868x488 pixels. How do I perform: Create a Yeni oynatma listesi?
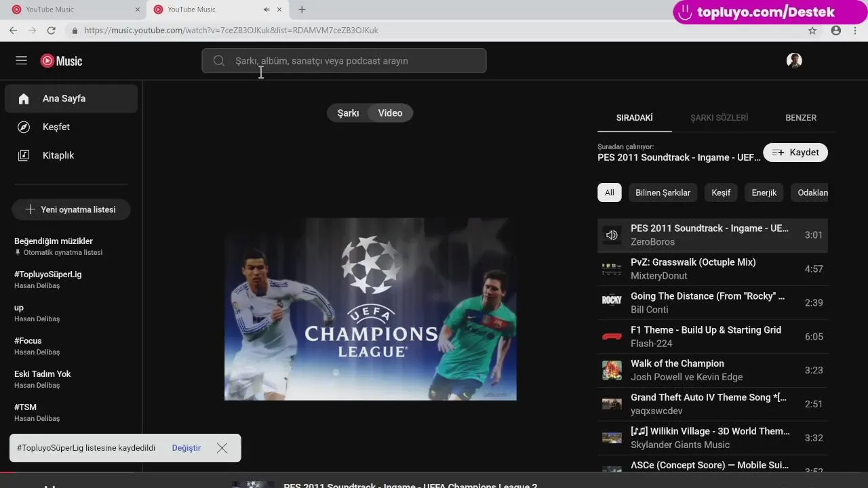71,209
